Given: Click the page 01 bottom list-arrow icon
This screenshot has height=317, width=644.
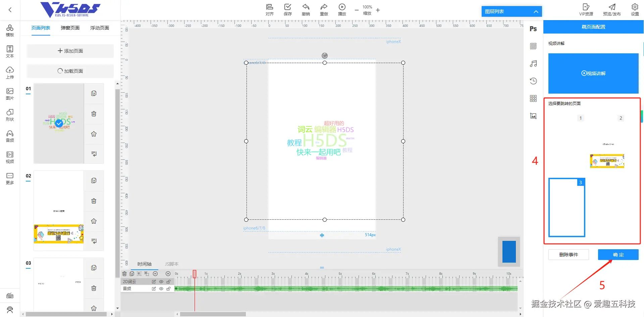Looking at the screenshot, I should [94, 154].
